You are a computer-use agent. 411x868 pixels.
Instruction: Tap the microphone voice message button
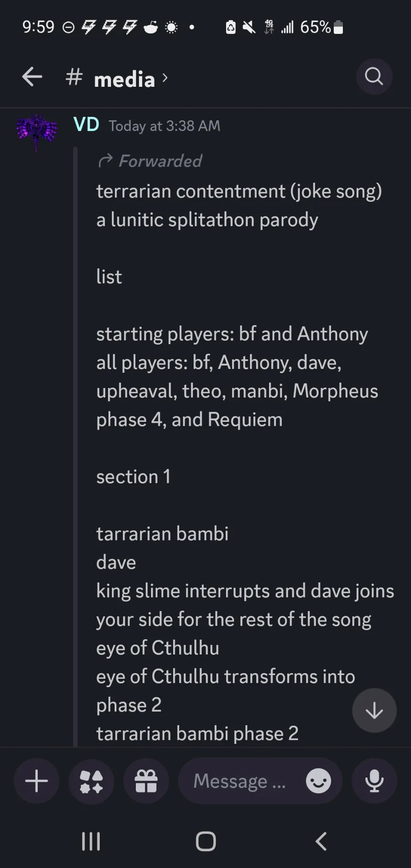pos(374,781)
